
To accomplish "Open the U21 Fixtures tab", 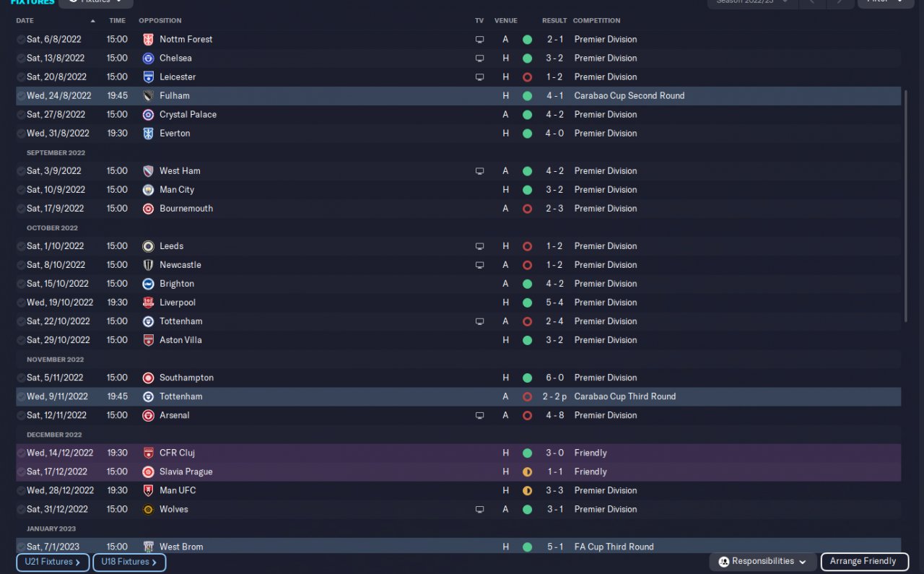I will (53, 562).
